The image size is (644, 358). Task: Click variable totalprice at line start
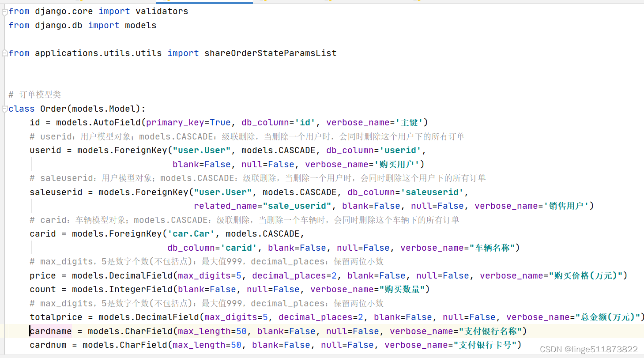pos(56,317)
